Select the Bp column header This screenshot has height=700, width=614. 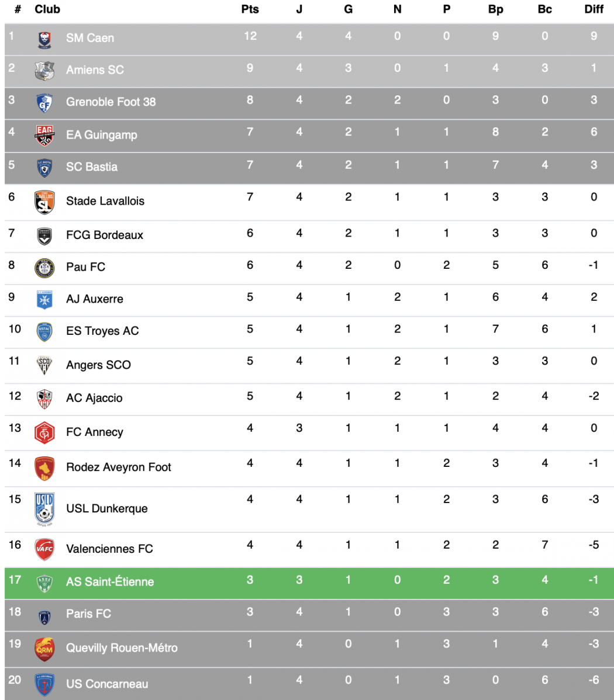click(495, 9)
